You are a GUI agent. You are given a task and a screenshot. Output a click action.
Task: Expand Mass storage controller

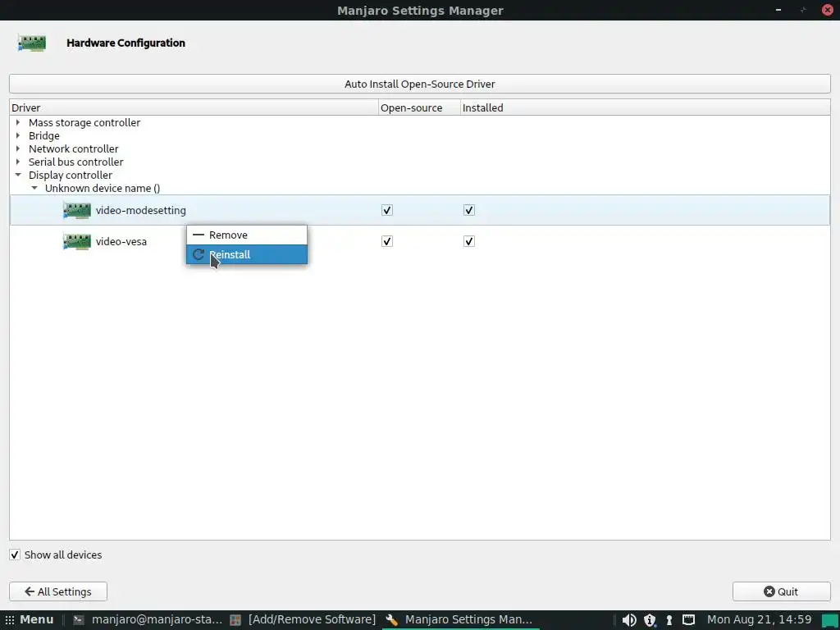click(x=18, y=122)
